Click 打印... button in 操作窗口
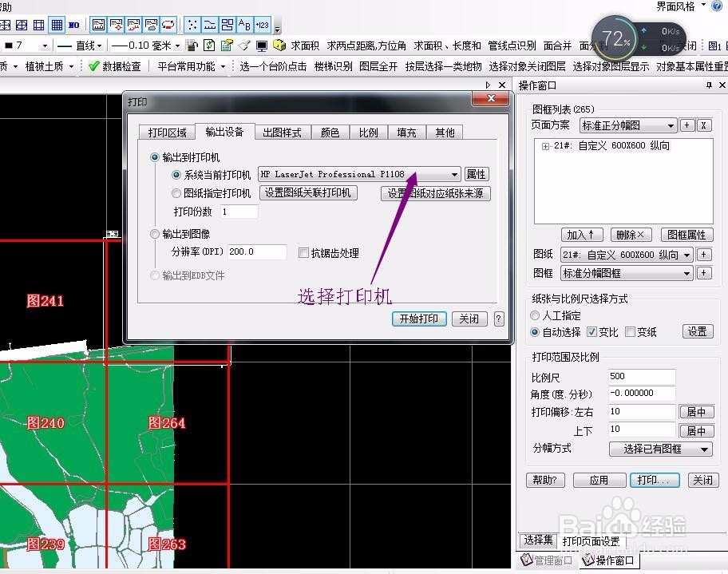 655,480
